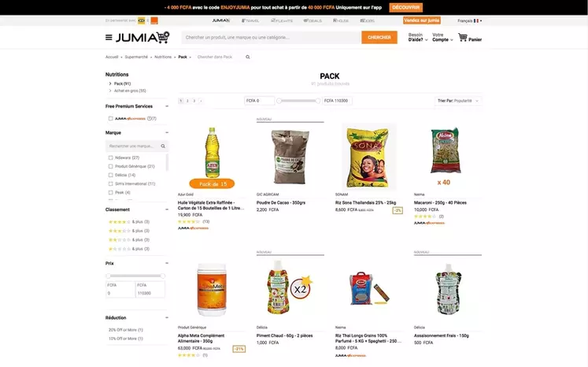Screen dimensions: 588x367
Task: Open the Trier Par Popularité dropdown
Action: pyautogui.click(x=458, y=101)
